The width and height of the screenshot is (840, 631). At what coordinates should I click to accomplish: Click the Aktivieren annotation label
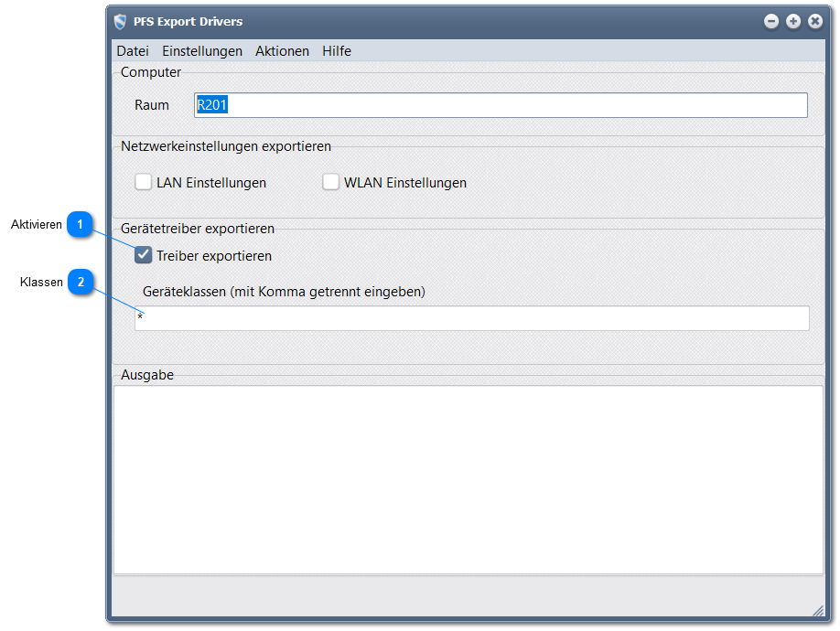(37, 225)
